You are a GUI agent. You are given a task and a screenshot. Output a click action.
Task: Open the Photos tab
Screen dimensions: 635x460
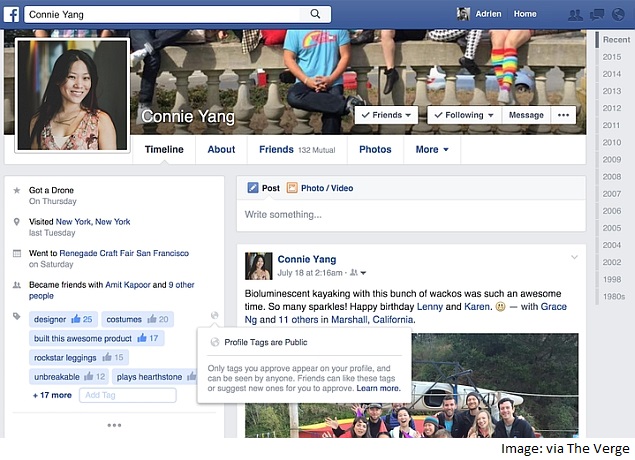375,149
